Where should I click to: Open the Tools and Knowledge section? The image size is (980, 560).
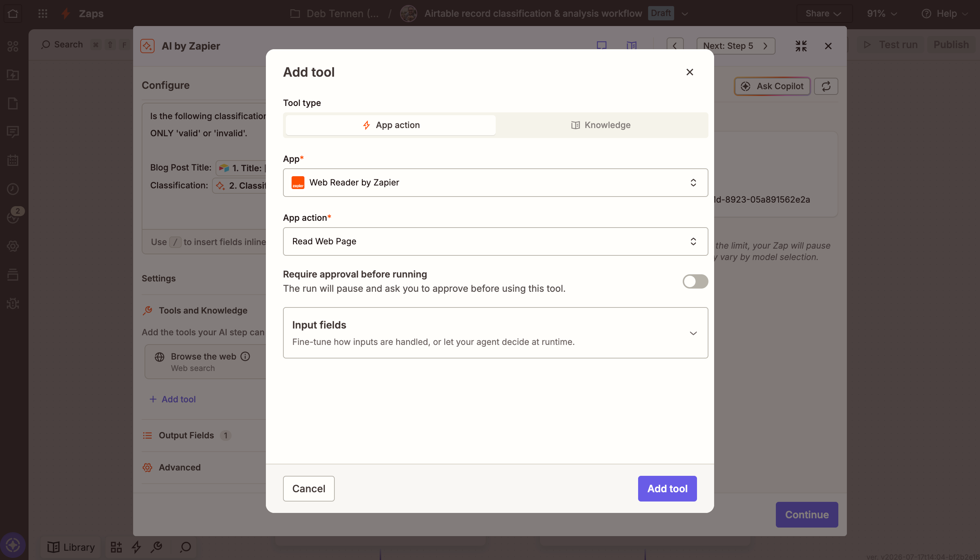click(203, 310)
